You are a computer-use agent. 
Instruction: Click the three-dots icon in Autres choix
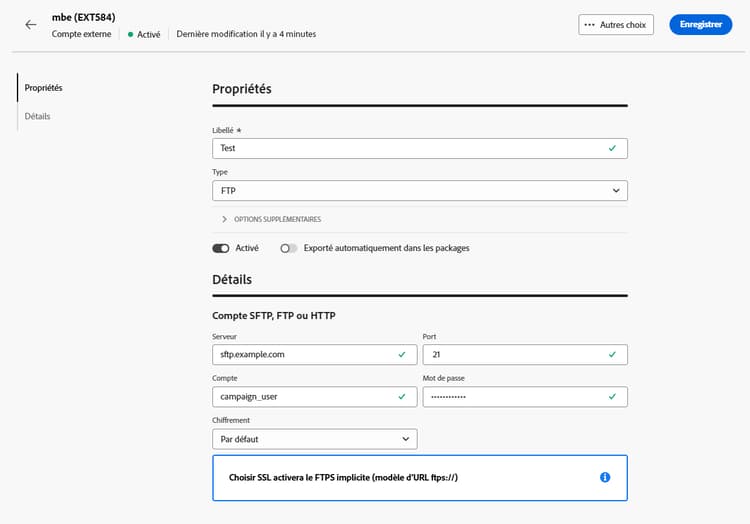pos(589,24)
